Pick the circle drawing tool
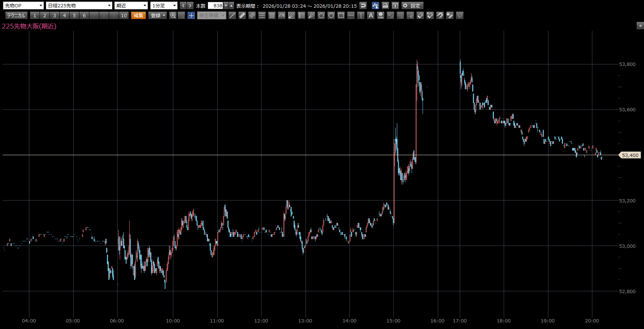644x329 pixels. 331,15
